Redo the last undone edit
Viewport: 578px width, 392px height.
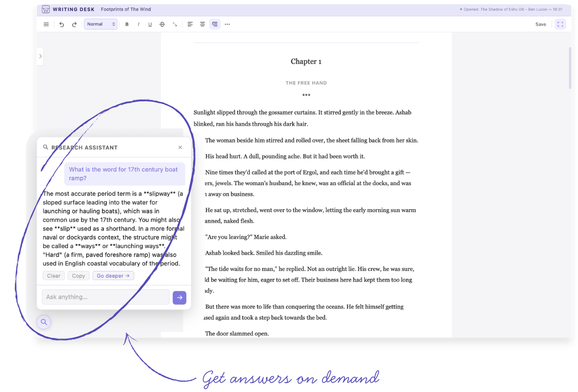(74, 24)
